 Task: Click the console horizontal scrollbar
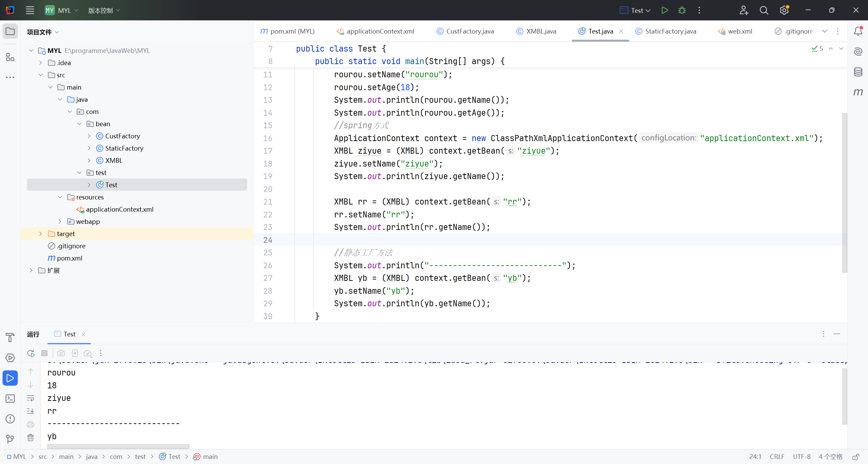coord(118,446)
